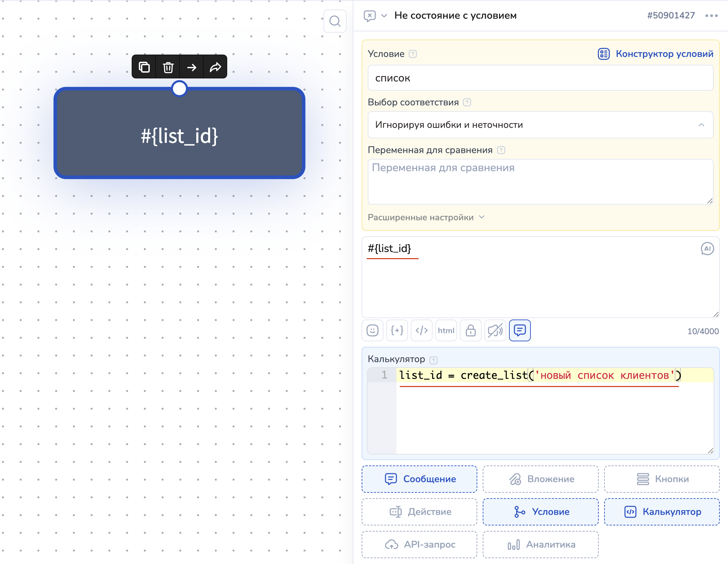
Task: Delete the block with trash icon
Action: point(168,67)
